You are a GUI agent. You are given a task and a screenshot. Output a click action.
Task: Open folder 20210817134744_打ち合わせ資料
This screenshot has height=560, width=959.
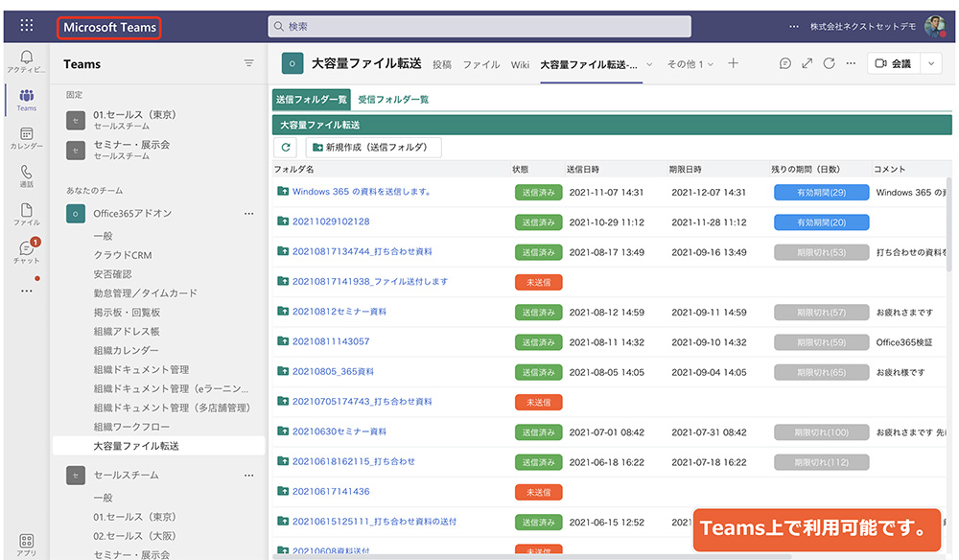[x=363, y=251]
